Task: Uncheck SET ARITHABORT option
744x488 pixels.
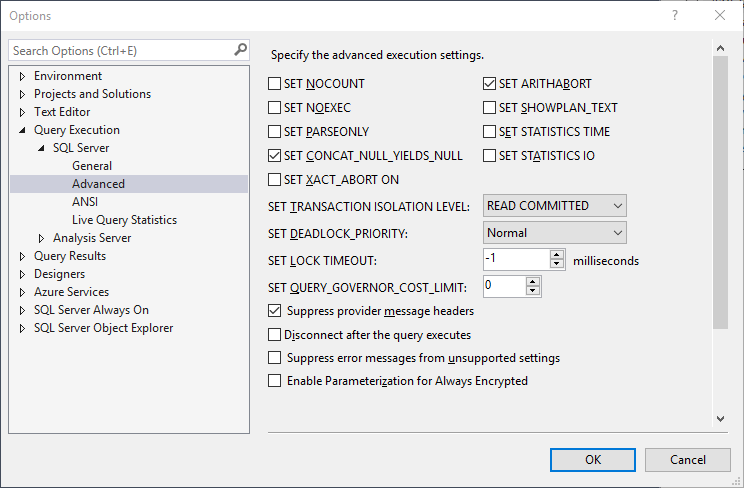Action: 491,84
